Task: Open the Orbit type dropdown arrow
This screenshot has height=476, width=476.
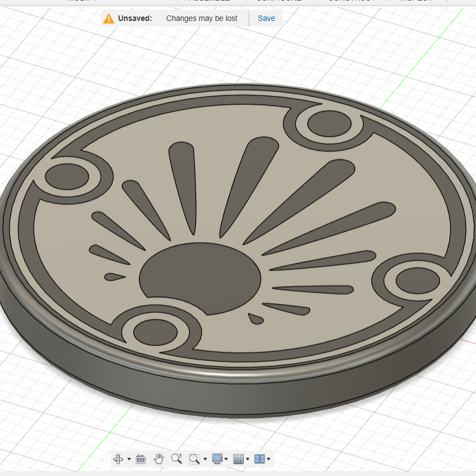Action: coord(129,459)
